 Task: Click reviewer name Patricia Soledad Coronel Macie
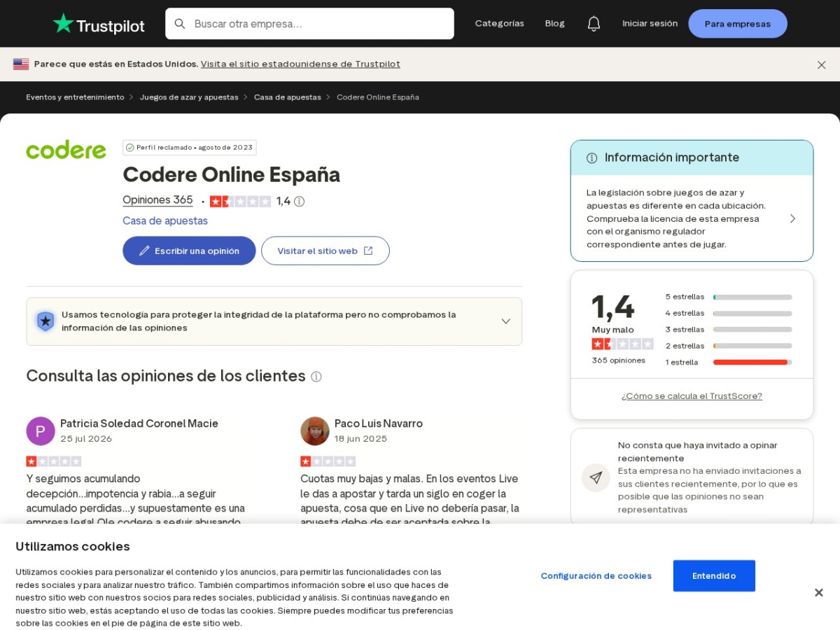coord(139,423)
